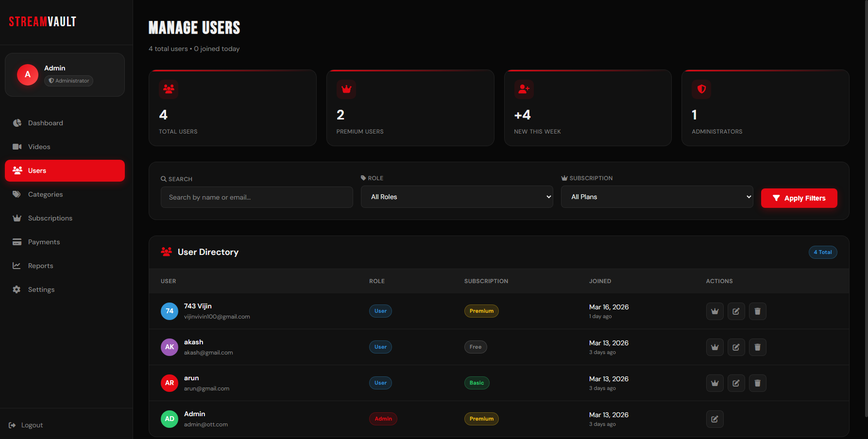This screenshot has width=868, height=439.
Task: Edit user arun with pencil icon
Action: pyautogui.click(x=736, y=383)
